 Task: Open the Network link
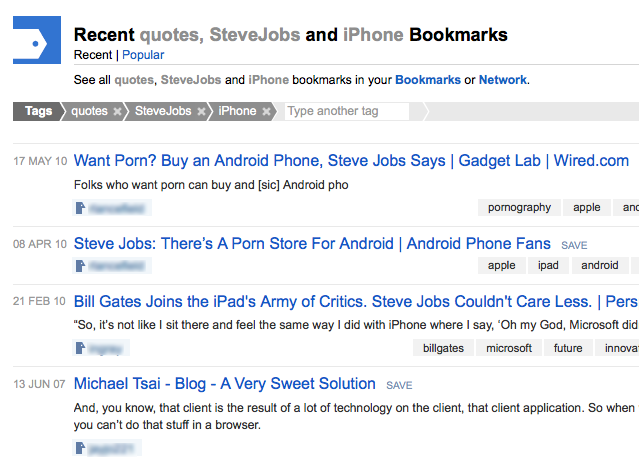(502, 79)
